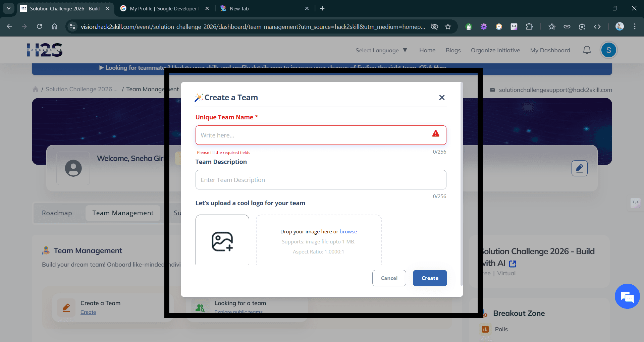Switch to the Roadmap tab

(x=57, y=213)
